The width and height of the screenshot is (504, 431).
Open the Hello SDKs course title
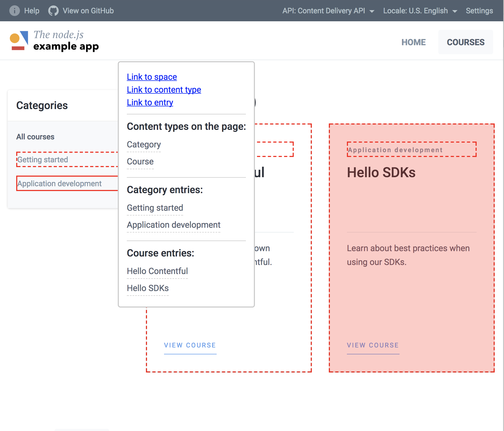point(381,172)
